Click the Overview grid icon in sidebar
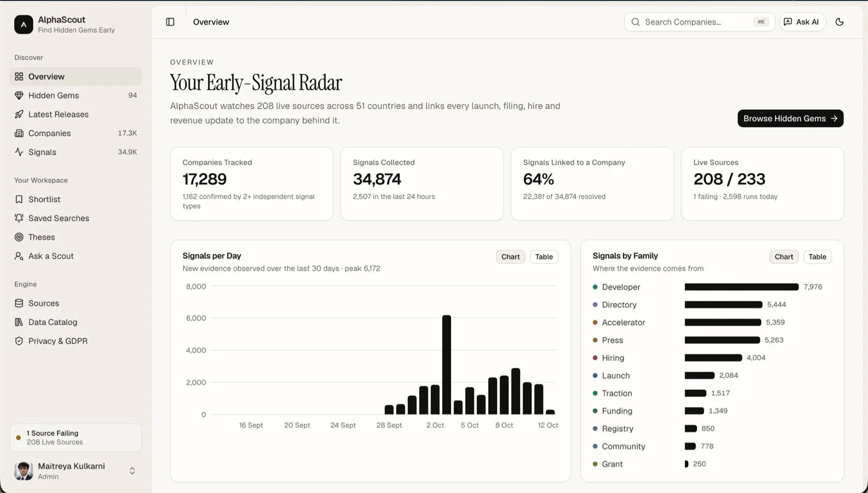Viewport: 868px width, 493px height. click(19, 77)
